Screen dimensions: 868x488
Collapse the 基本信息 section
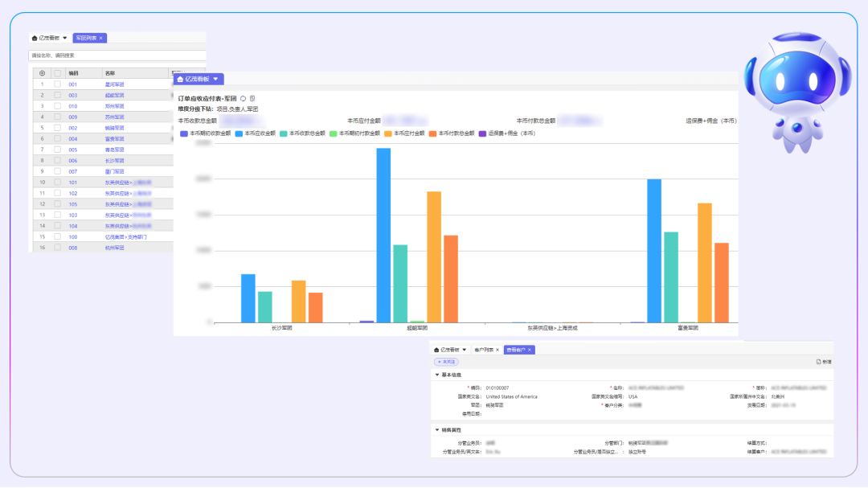(x=437, y=375)
